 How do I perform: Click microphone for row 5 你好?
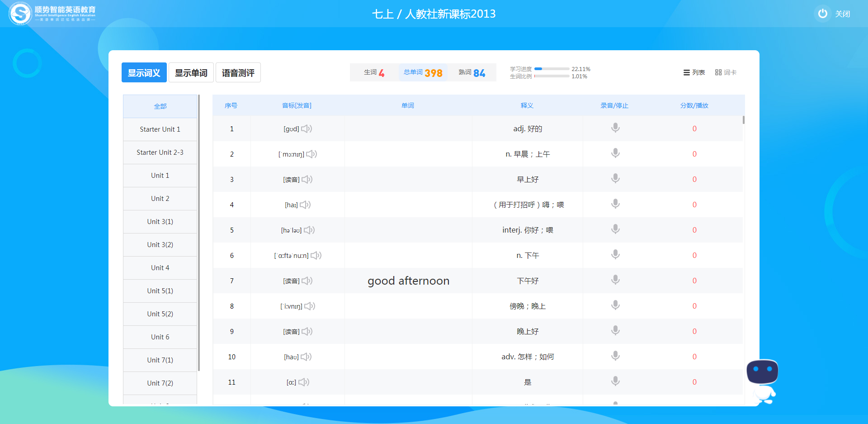615,229
